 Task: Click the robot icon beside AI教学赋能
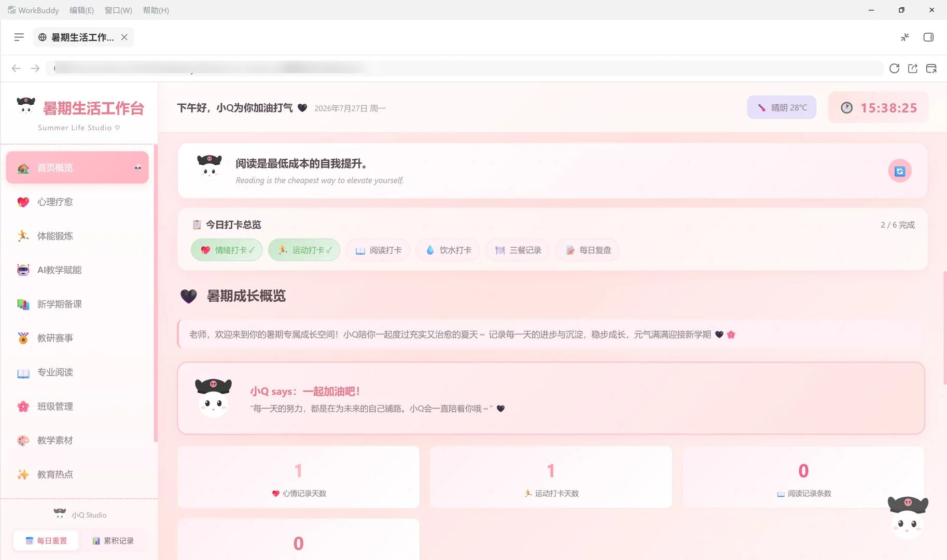23,270
